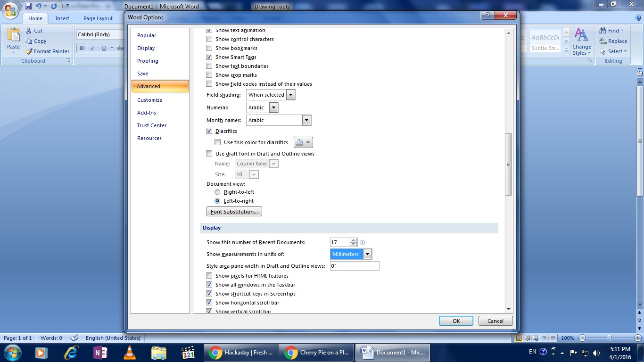Image resolution: width=644 pixels, height=362 pixels.
Task: Open OneNote from the taskbar
Action: pos(100,353)
